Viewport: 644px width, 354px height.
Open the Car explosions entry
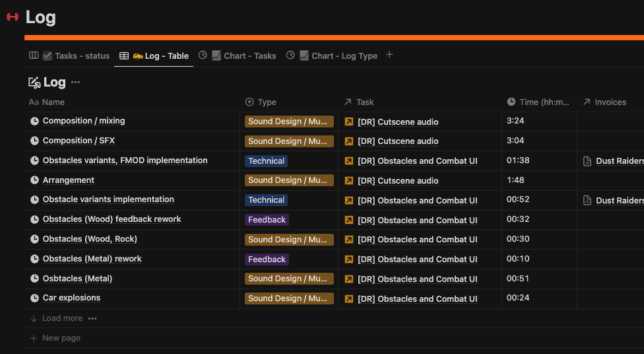click(71, 298)
